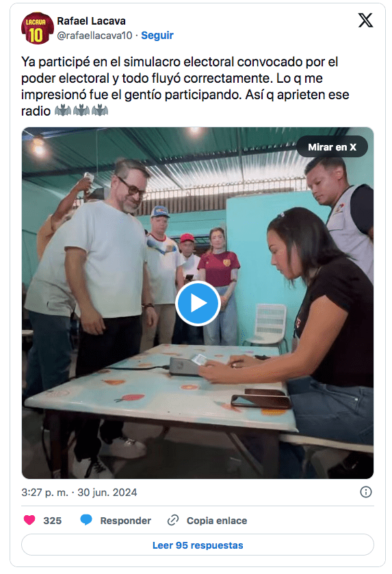Open Leer 95 respuestas button
The image size is (392, 574).
[x=198, y=545]
